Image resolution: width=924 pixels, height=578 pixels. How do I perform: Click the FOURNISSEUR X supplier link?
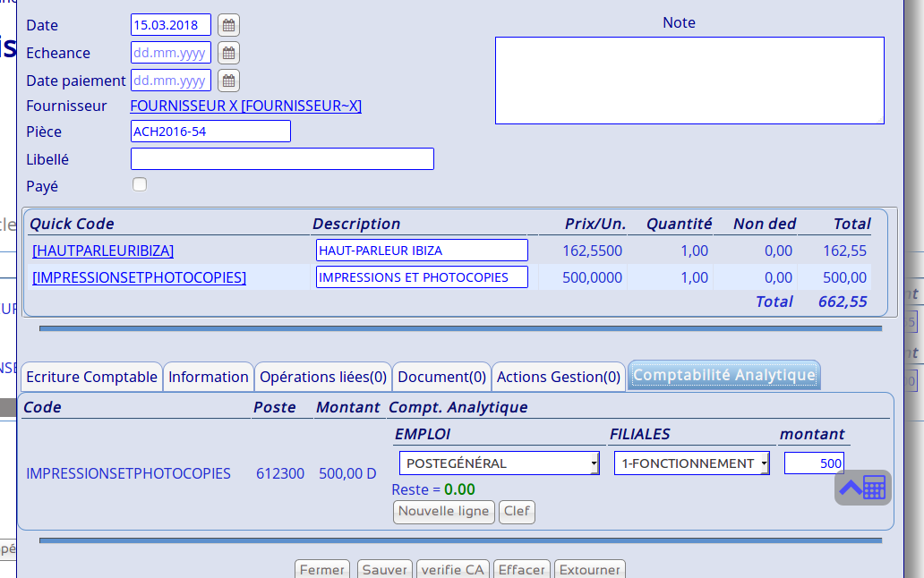[246, 106]
